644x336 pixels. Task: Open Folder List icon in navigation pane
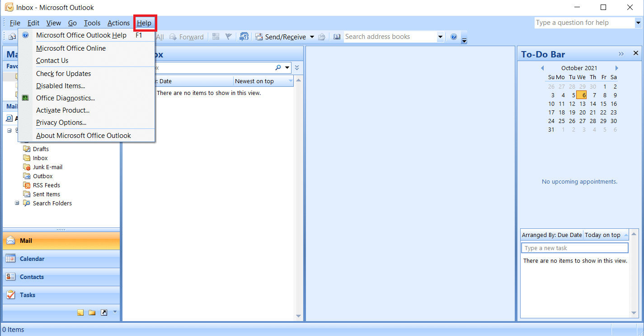click(92, 312)
